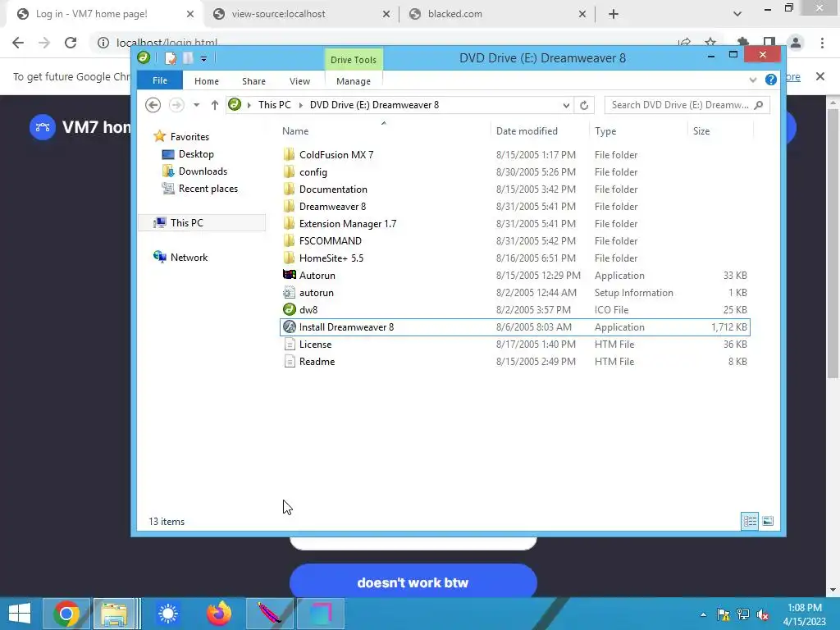This screenshot has height=630, width=840.
Task: Open the Manage drive tools tab
Action: click(x=353, y=81)
